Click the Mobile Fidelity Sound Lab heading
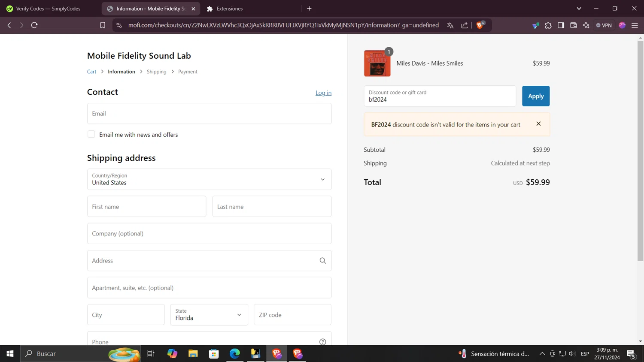 coord(139,56)
